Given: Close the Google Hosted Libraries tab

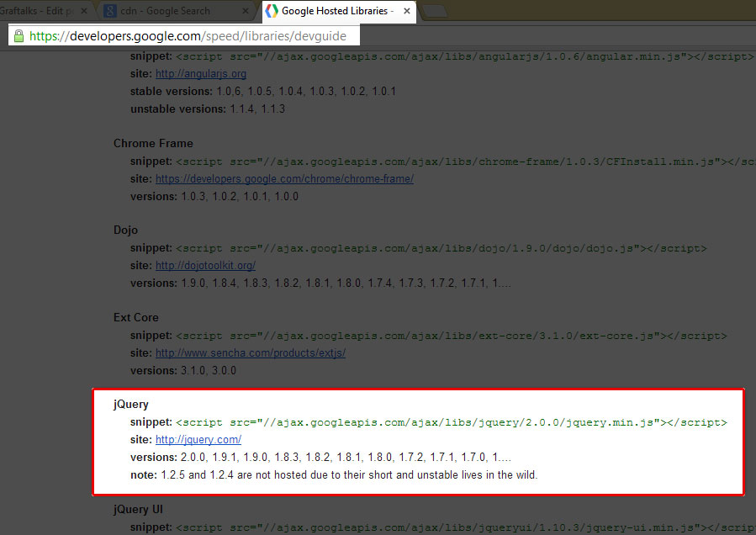Looking at the screenshot, I should (x=406, y=12).
